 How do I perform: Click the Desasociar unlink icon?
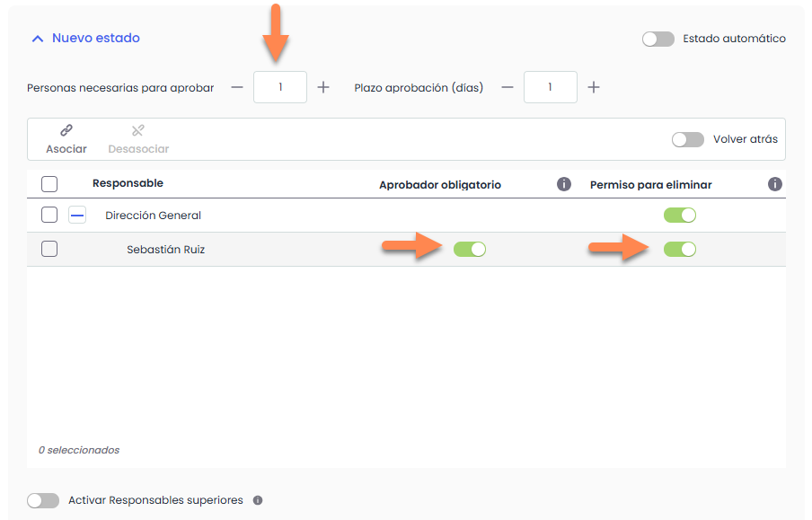[x=138, y=131]
